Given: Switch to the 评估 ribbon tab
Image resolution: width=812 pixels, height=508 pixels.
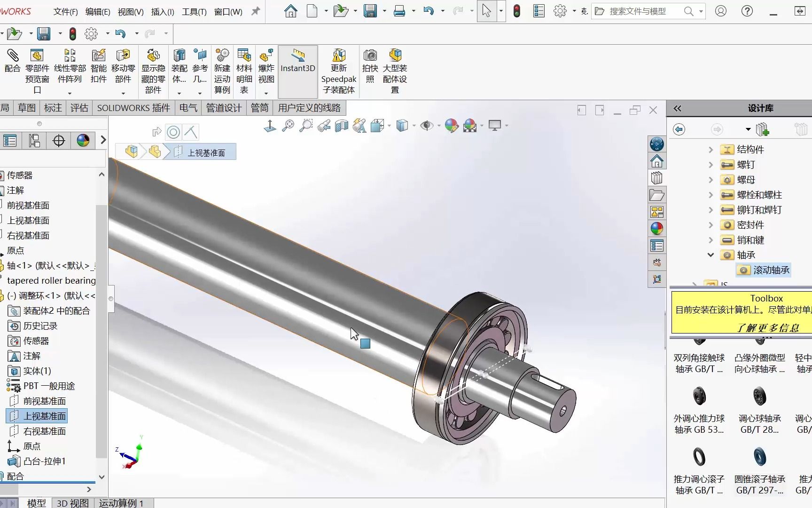Looking at the screenshot, I should coord(79,108).
